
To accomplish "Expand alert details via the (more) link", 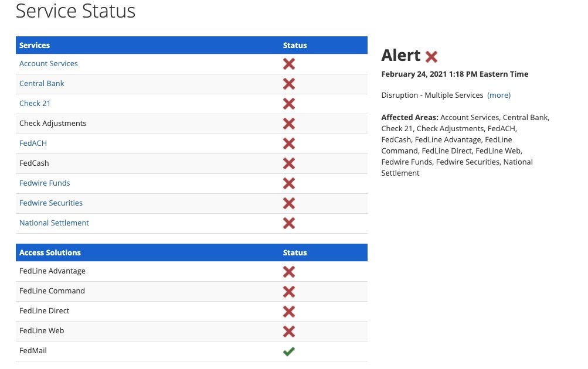I will point(499,95).
